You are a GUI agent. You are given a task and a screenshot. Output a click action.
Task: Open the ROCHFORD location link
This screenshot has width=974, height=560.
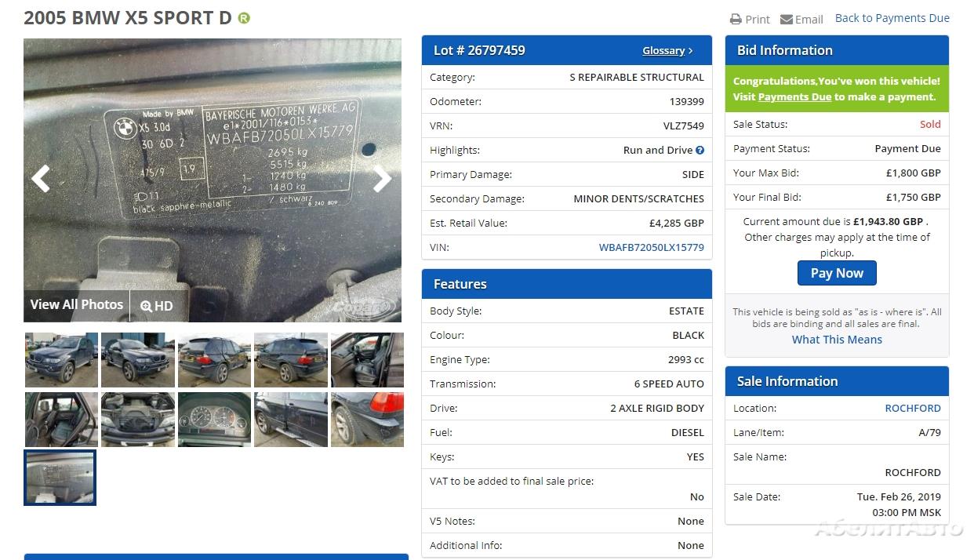coord(913,408)
